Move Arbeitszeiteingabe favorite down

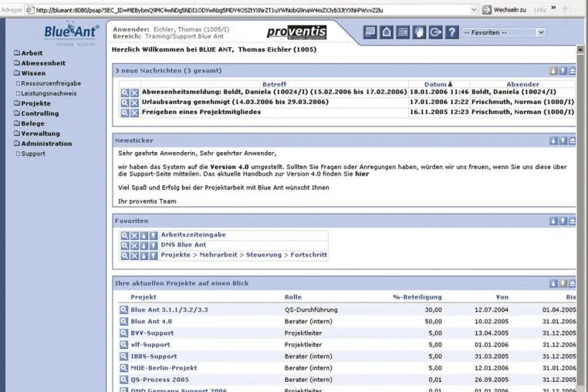pyautogui.click(x=154, y=235)
